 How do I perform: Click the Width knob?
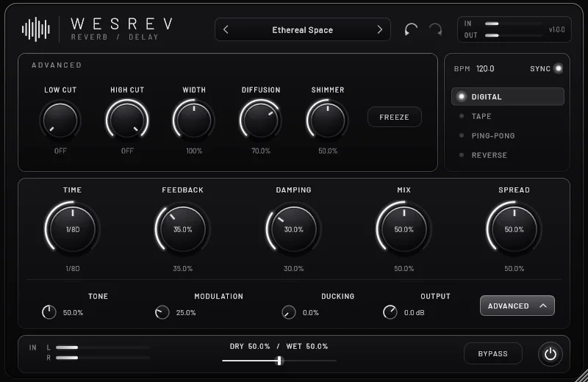[194, 120]
